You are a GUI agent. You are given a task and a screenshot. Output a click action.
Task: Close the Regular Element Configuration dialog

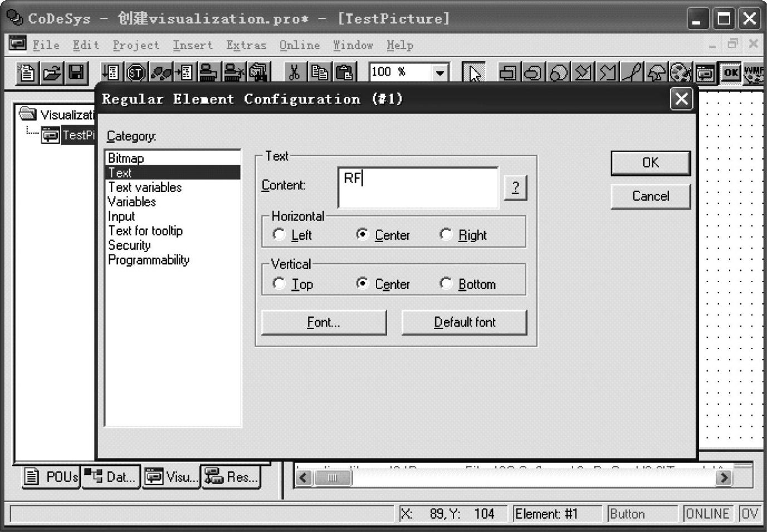[x=681, y=99]
